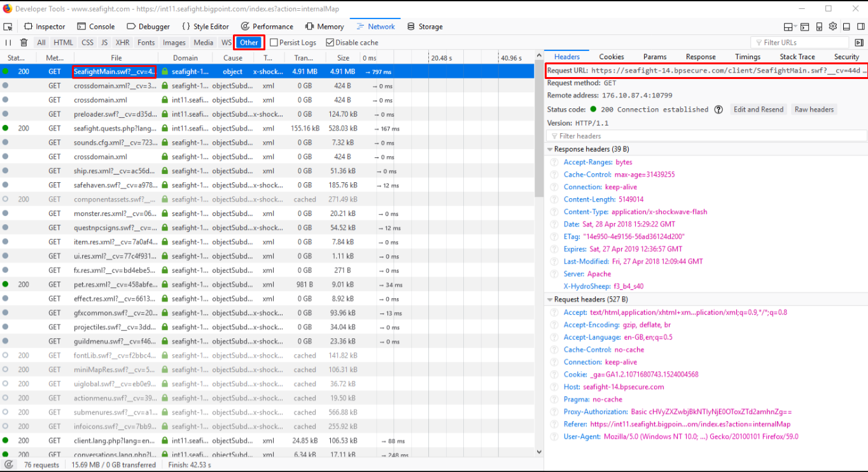Sort requests by the File column
This screenshot has height=472, width=868.
(x=116, y=58)
